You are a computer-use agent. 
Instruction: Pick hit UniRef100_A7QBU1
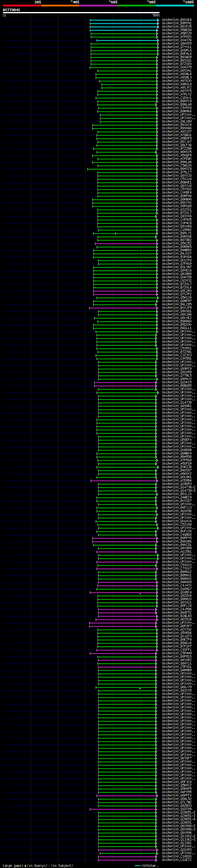click(x=177, y=135)
